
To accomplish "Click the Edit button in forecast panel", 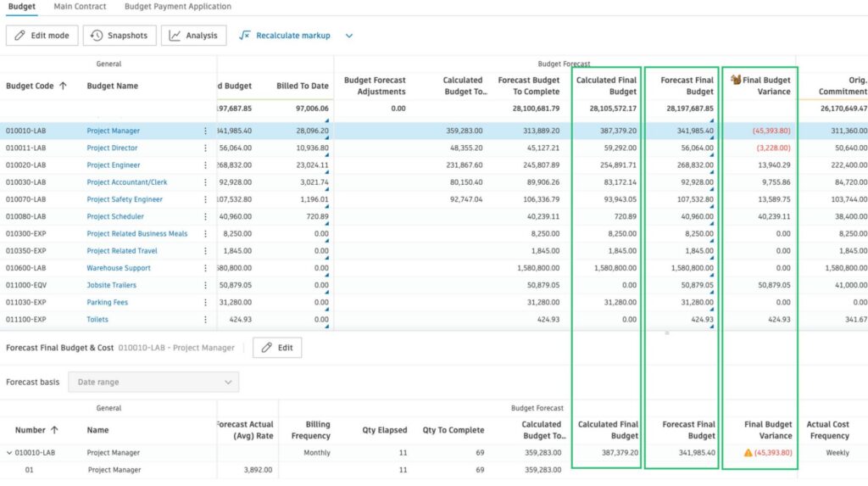I will [x=277, y=348].
